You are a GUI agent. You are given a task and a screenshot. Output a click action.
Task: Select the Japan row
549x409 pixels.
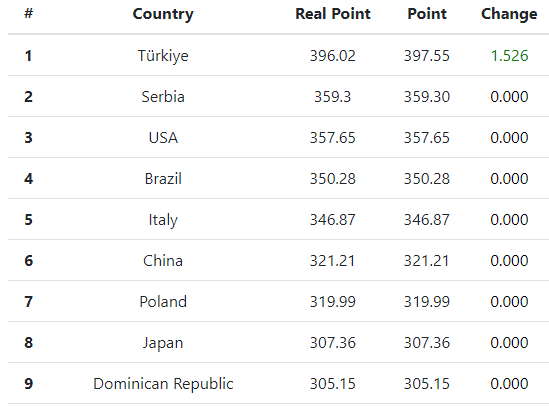click(278, 342)
